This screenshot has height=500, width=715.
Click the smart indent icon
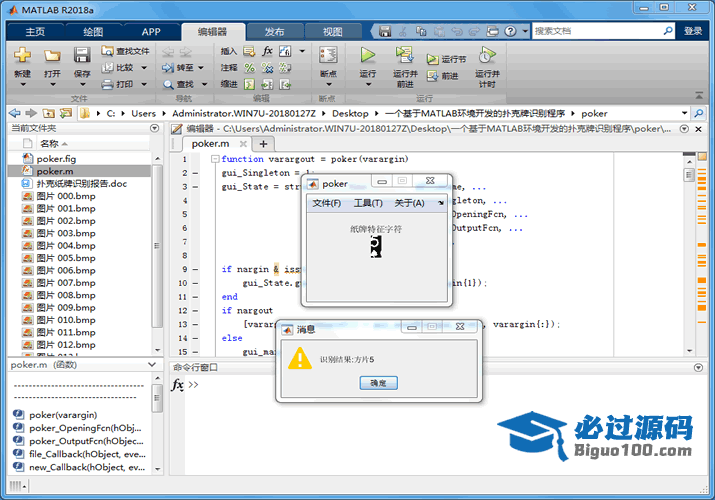coord(249,84)
